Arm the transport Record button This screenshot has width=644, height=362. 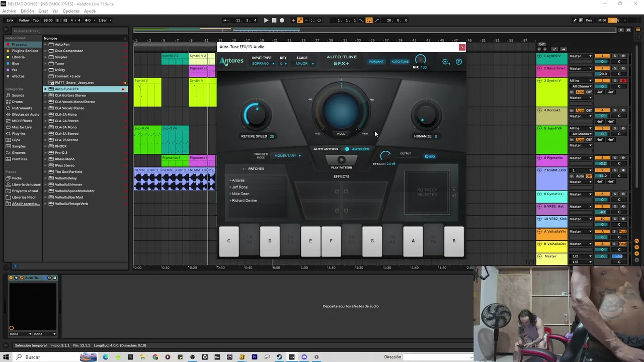click(x=282, y=20)
